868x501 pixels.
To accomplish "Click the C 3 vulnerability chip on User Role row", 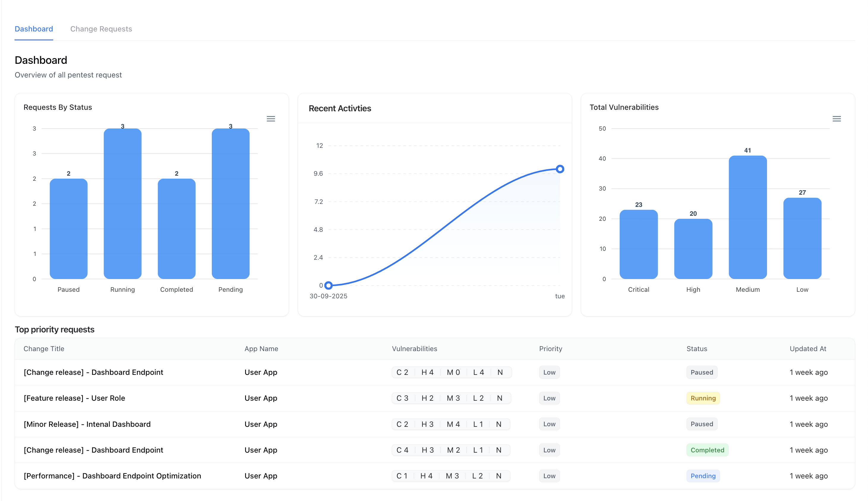I will pyautogui.click(x=402, y=398).
